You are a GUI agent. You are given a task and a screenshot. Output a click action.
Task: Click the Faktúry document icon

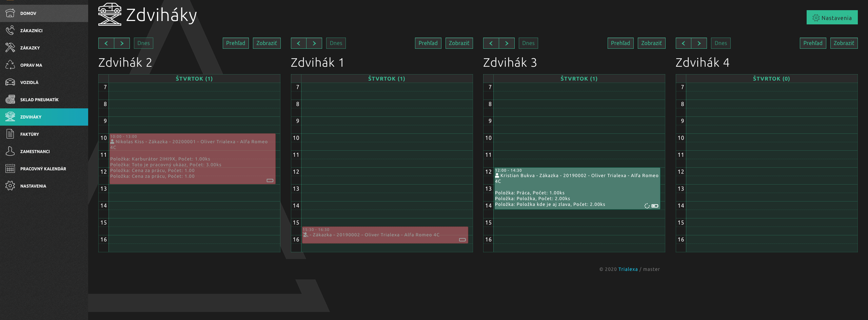click(10, 134)
